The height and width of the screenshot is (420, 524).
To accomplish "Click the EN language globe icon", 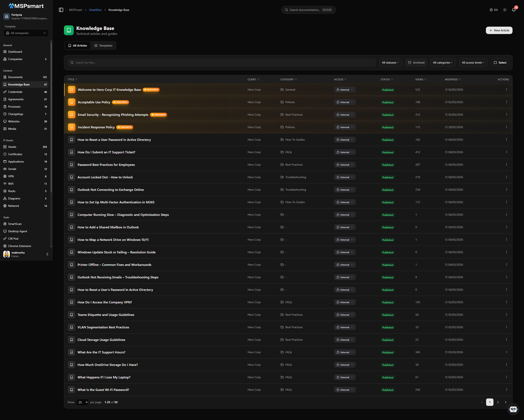I will click(x=491, y=10).
